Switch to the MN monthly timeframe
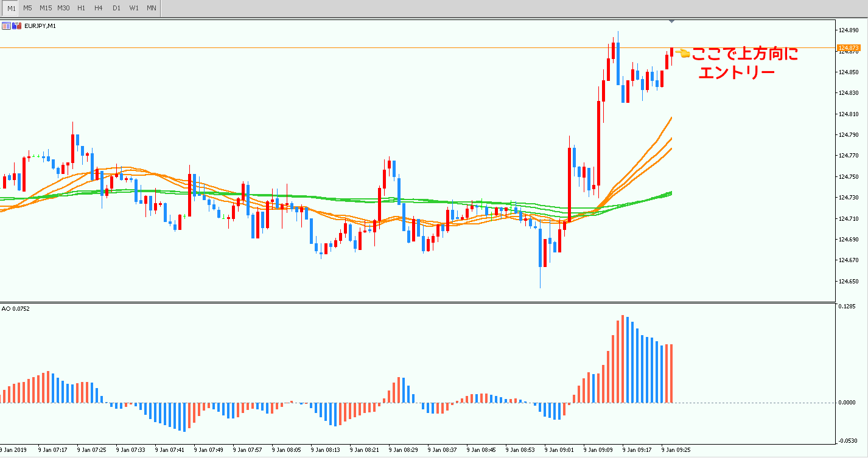The height and width of the screenshot is (458, 868). click(x=152, y=8)
